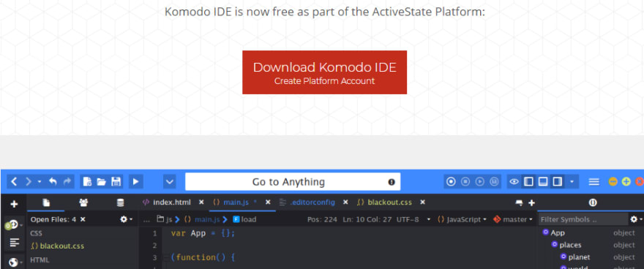Click the js folder breadcrumb
This screenshot has width=644, height=269.
[x=165, y=219]
